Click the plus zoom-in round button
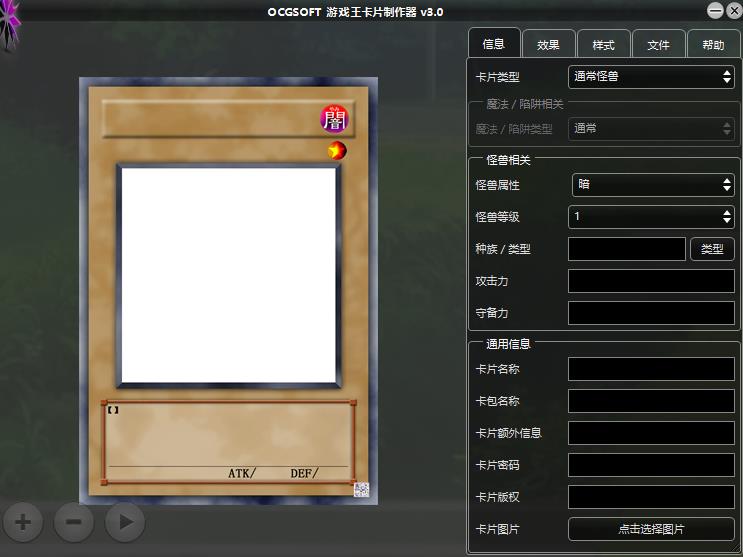743x557 pixels. (23, 522)
